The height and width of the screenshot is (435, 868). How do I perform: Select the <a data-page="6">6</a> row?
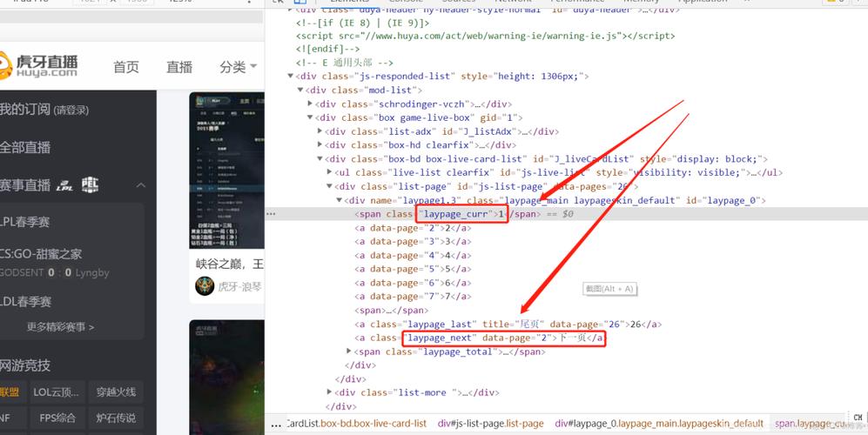(x=413, y=283)
